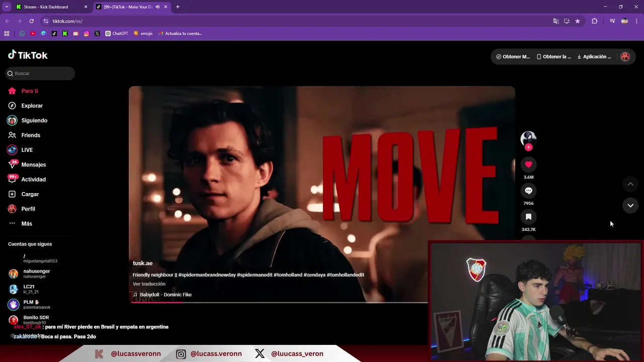The width and height of the screenshot is (644, 362).
Task: Toggle bookmark star for this page
Action: pyautogui.click(x=578, y=21)
